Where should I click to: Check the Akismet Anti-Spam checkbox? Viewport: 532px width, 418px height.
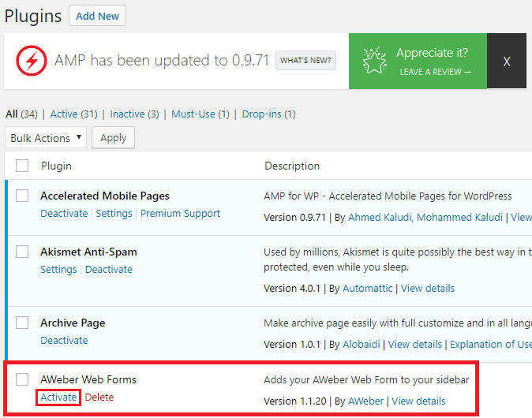coord(22,252)
